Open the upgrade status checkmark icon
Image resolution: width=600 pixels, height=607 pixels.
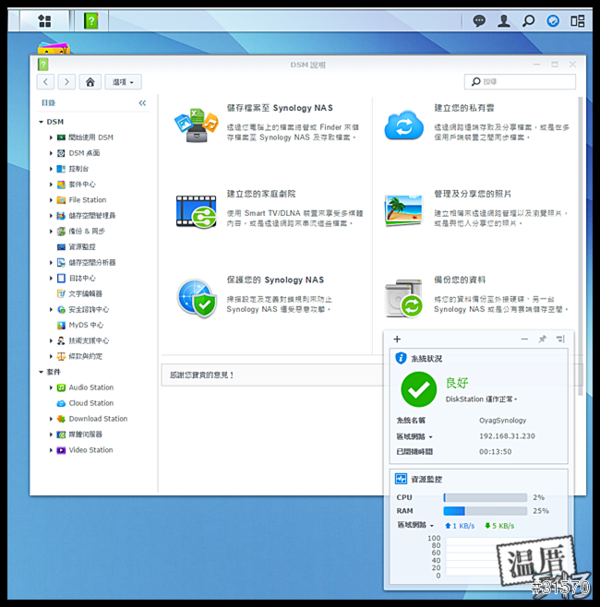[x=553, y=21]
